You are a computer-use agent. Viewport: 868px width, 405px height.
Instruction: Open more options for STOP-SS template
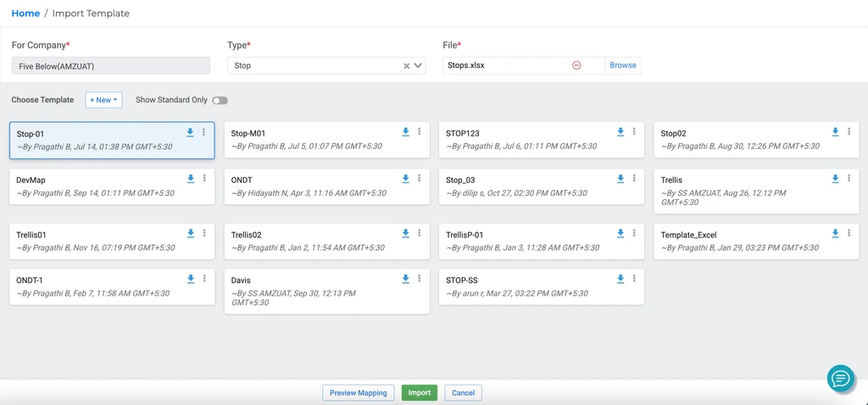click(x=634, y=279)
